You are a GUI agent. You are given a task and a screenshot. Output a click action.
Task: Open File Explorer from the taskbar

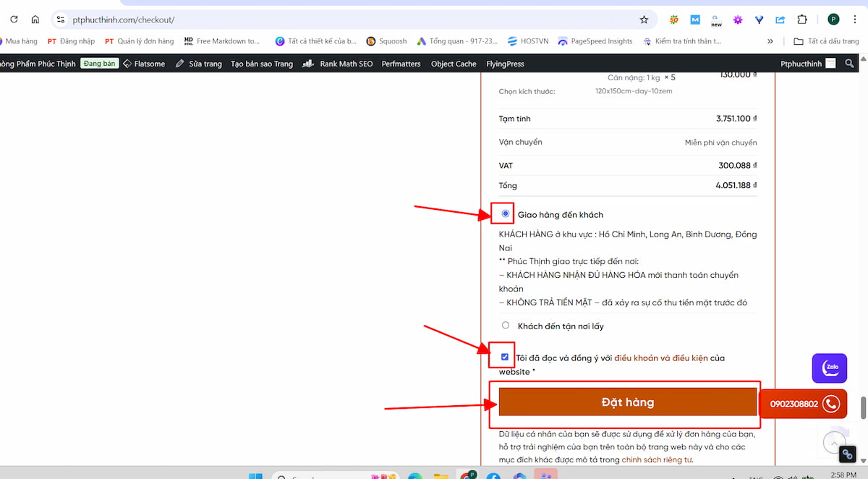tap(441, 476)
